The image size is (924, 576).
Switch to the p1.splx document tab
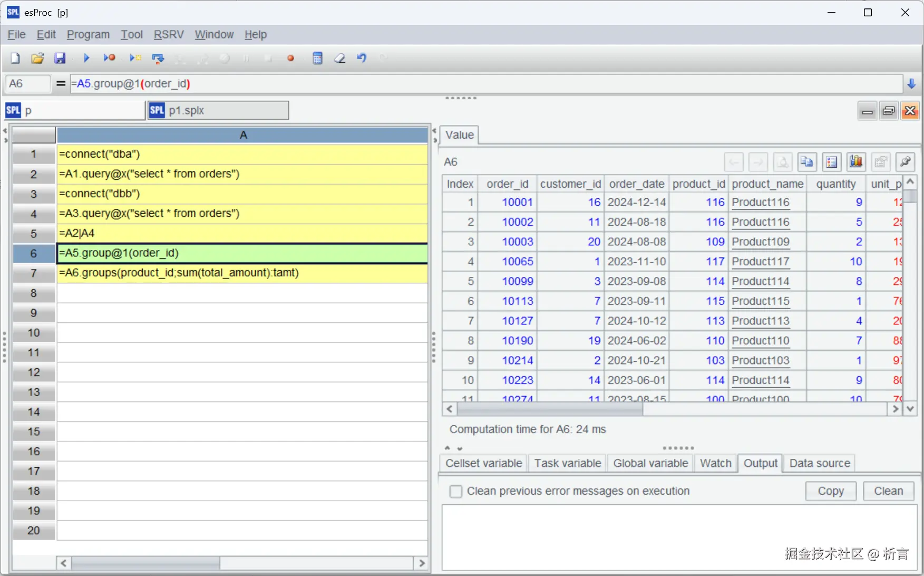tap(218, 110)
